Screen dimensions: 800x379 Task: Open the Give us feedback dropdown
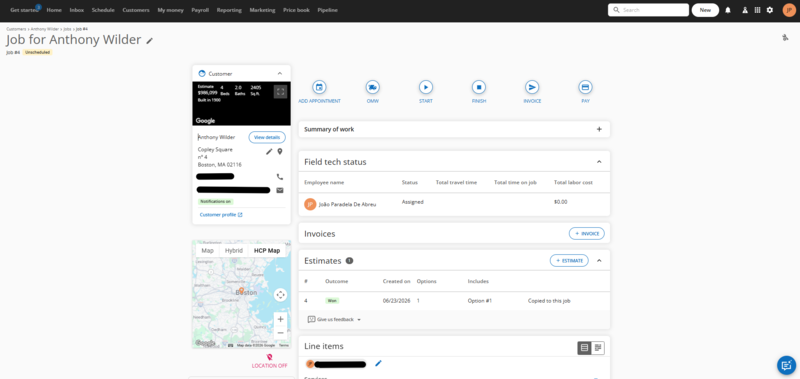coord(335,319)
